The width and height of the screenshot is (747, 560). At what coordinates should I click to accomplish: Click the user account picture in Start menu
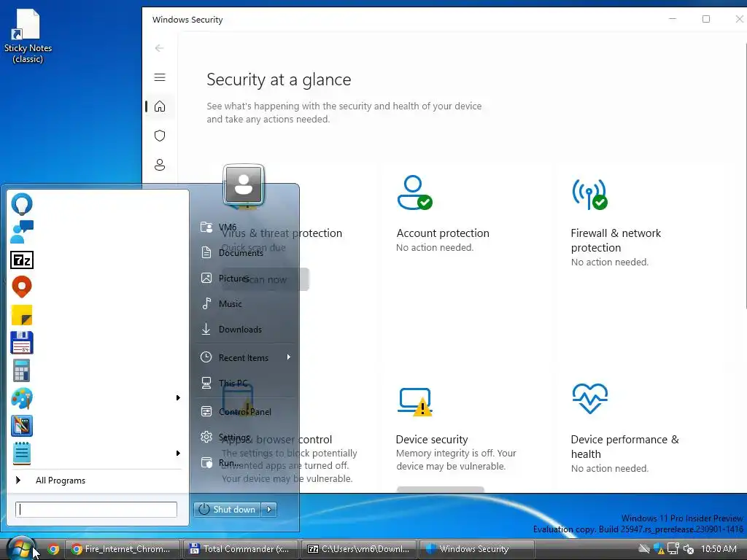(x=244, y=184)
